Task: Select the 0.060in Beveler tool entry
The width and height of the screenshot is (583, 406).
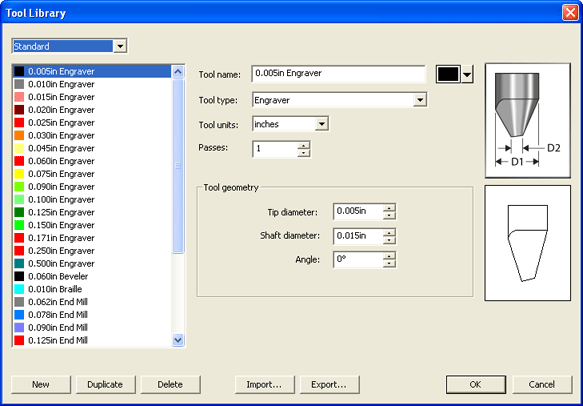Action: tap(93, 276)
